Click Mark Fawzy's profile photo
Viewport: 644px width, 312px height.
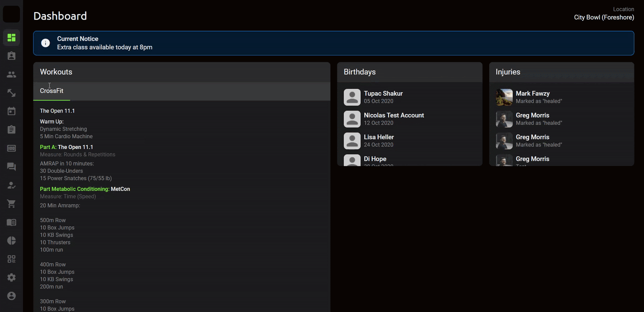pyautogui.click(x=504, y=97)
